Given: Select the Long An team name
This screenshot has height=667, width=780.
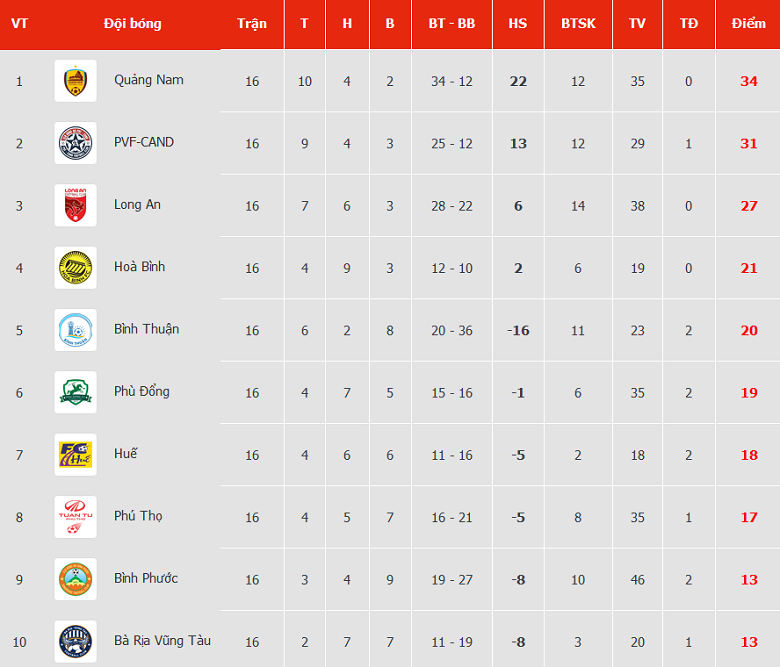Looking at the screenshot, I should 137,204.
